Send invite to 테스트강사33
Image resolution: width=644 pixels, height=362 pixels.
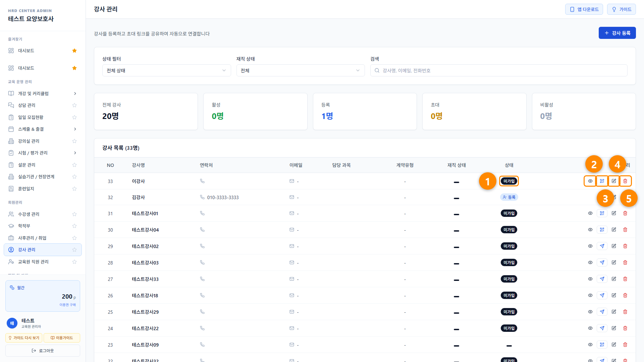[x=602, y=279]
